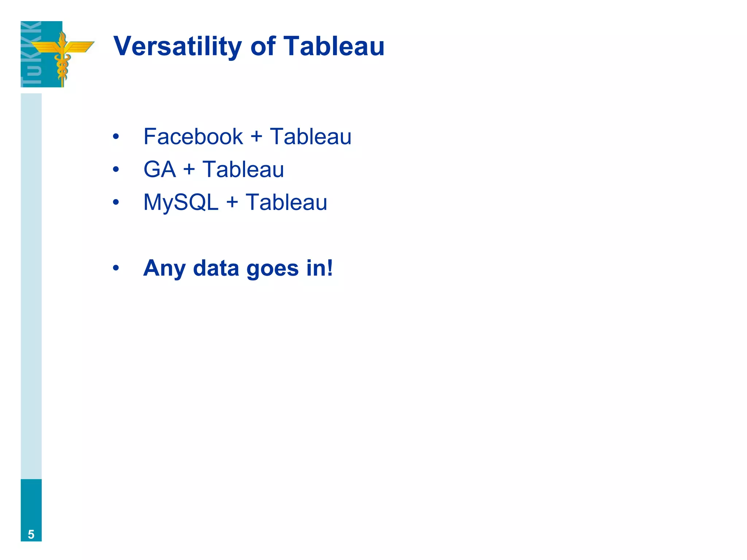Click the word MySQL in third bullet
The height and width of the screenshot is (560, 747).
[x=181, y=203]
